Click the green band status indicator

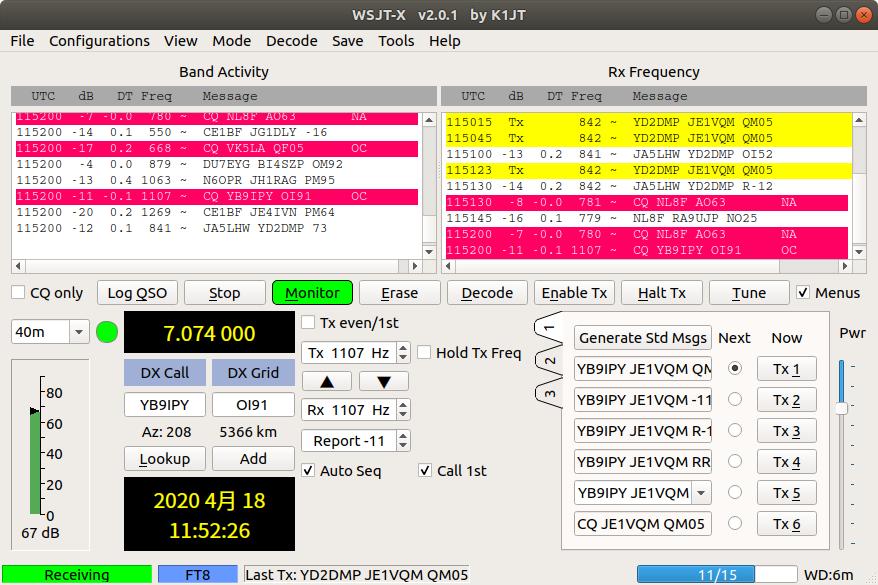(107, 332)
